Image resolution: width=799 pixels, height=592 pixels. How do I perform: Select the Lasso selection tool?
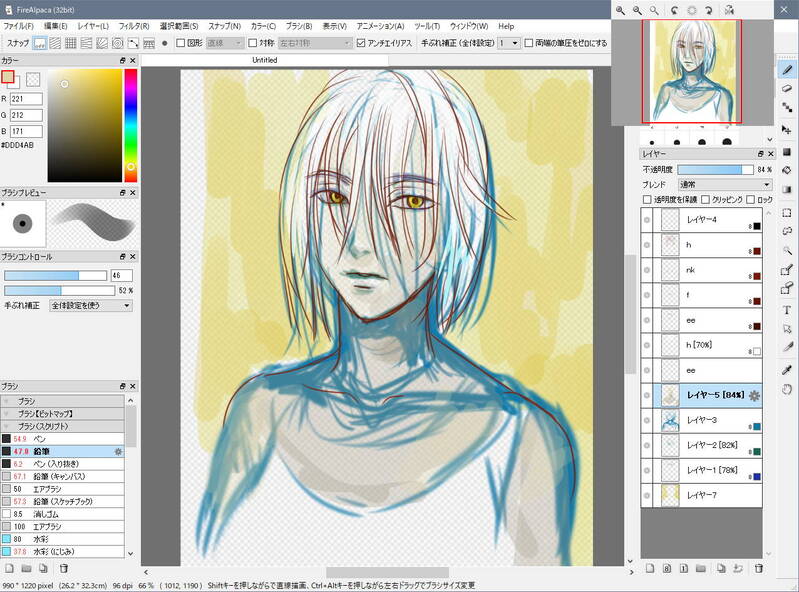[x=787, y=231]
